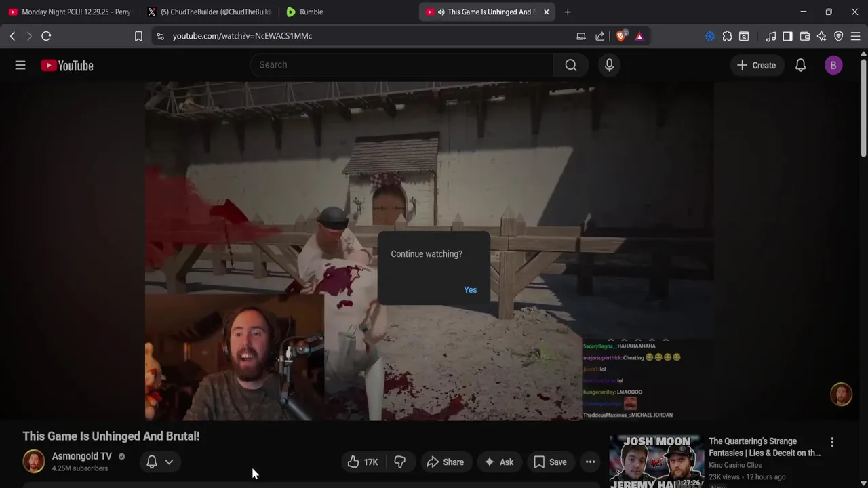The height and width of the screenshot is (488, 868).
Task: Dislike the video with thumbs down
Action: point(400,462)
